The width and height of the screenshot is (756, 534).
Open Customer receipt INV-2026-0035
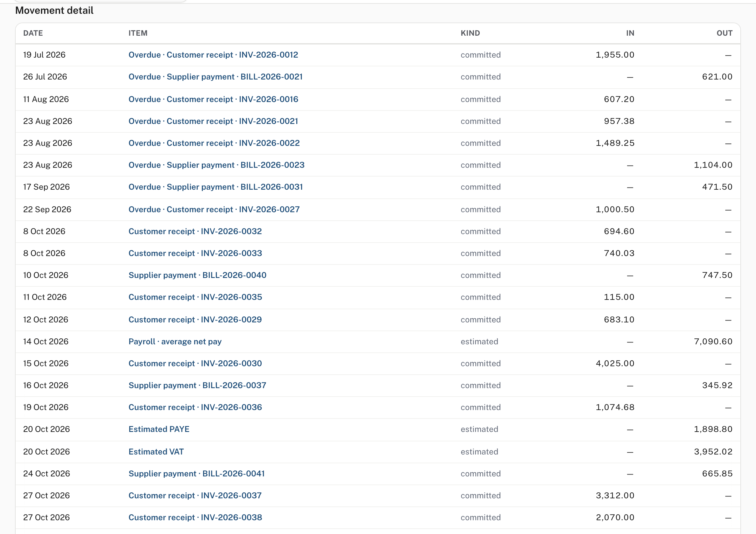tap(195, 297)
